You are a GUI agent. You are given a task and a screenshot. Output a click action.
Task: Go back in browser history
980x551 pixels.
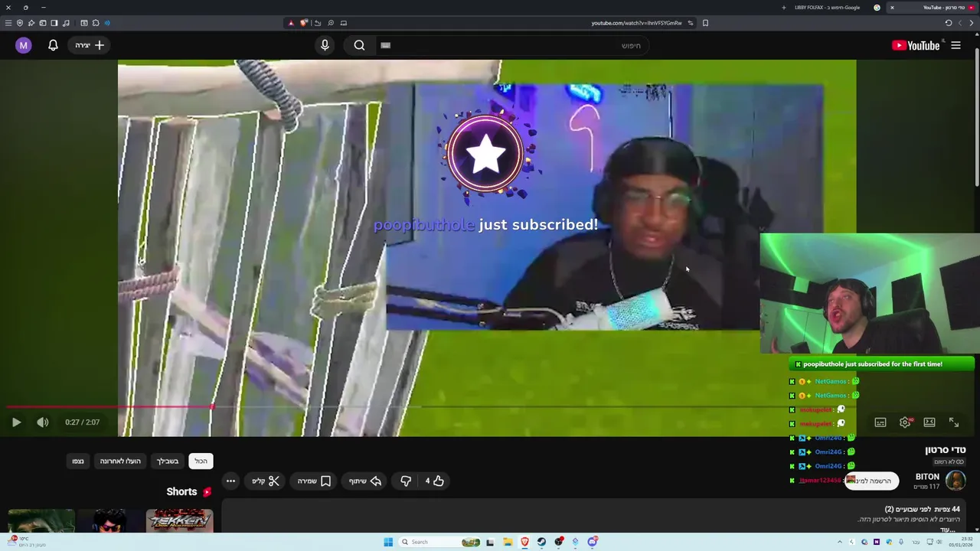[972, 23]
